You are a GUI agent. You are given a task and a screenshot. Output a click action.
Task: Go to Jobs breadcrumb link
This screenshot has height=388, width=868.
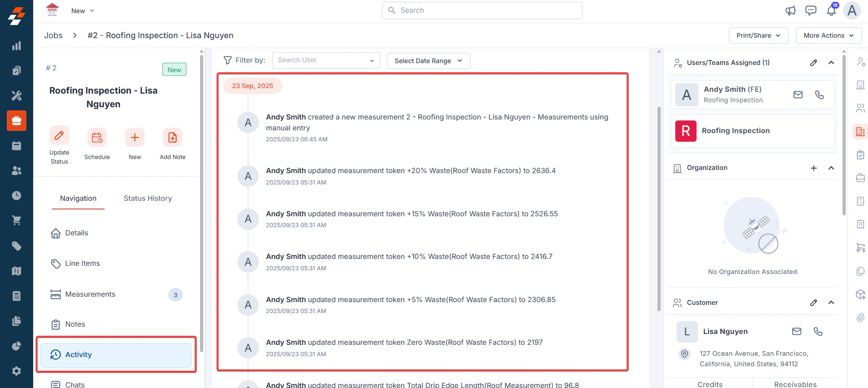click(53, 35)
